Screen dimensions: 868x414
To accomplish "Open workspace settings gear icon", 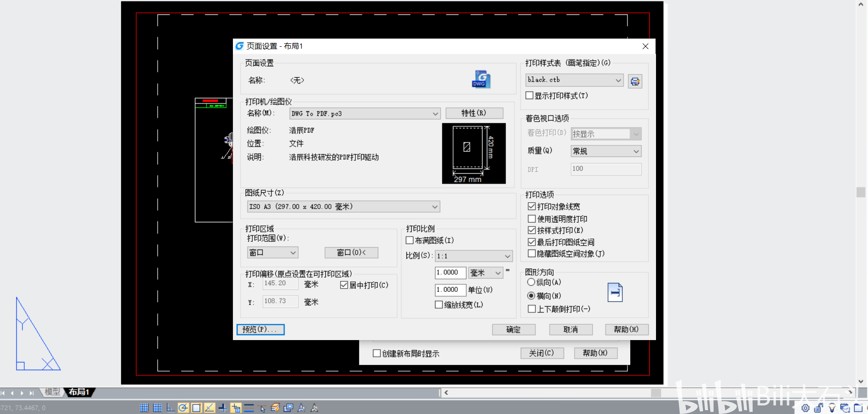I will [806, 408].
